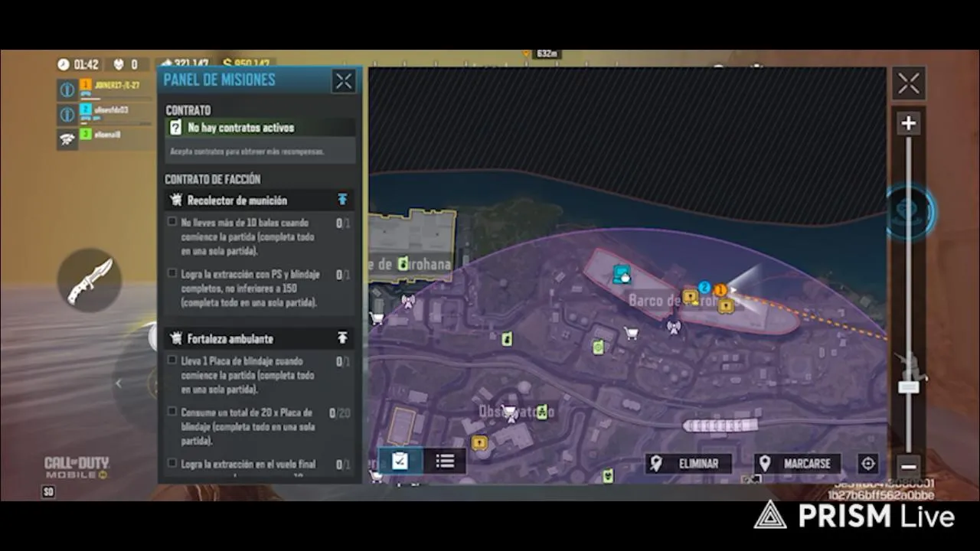
Task: Tap the left arrow below the knife
Action: 118,383
